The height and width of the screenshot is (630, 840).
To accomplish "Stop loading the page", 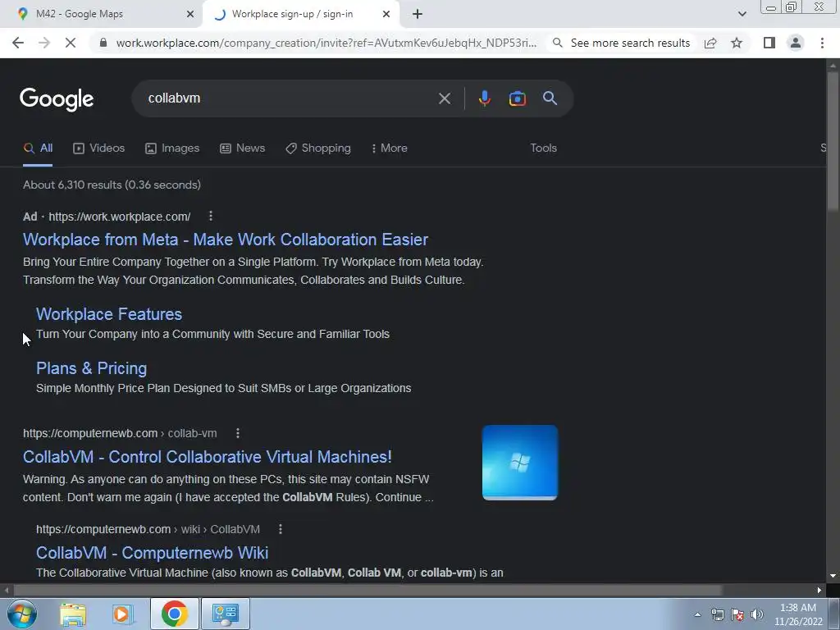I will tap(71, 43).
